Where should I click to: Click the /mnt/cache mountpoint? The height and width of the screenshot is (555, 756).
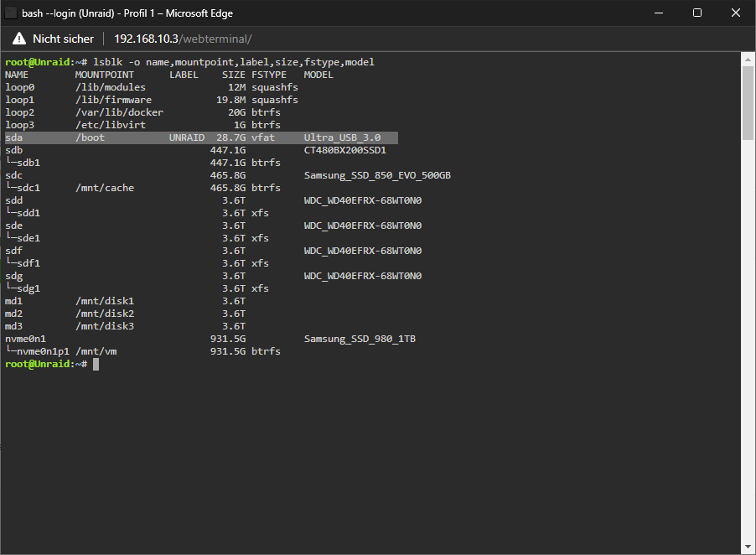point(105,188)
